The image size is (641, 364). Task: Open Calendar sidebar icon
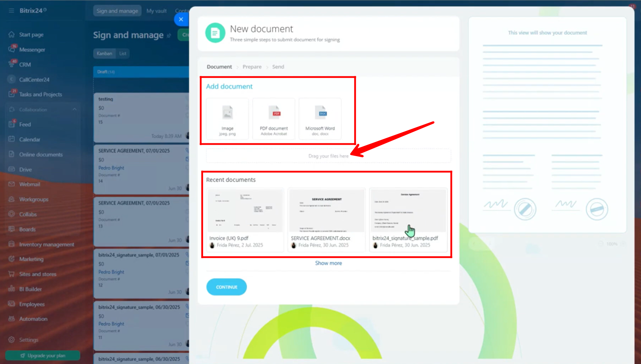click(12, 139)
